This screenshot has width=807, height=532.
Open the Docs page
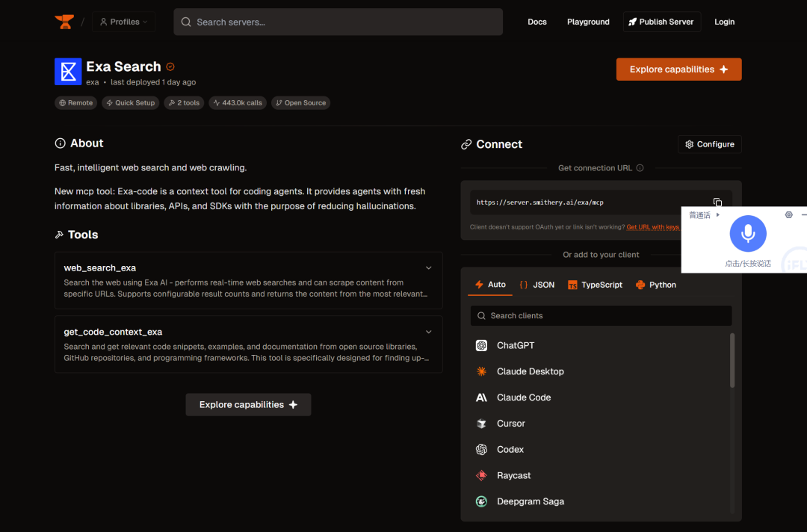pyautogui.click(x=537, y=22)
